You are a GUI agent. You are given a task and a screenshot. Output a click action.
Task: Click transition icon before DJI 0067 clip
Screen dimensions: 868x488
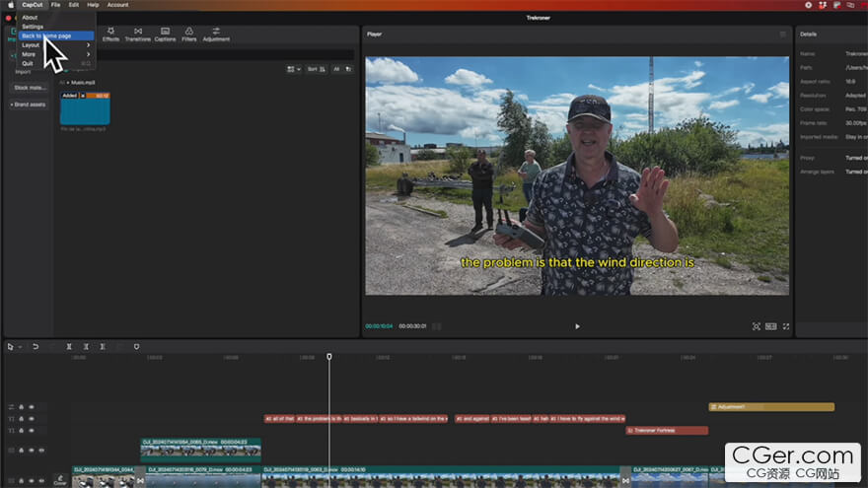pyautogui.click(x=625, y=480)
